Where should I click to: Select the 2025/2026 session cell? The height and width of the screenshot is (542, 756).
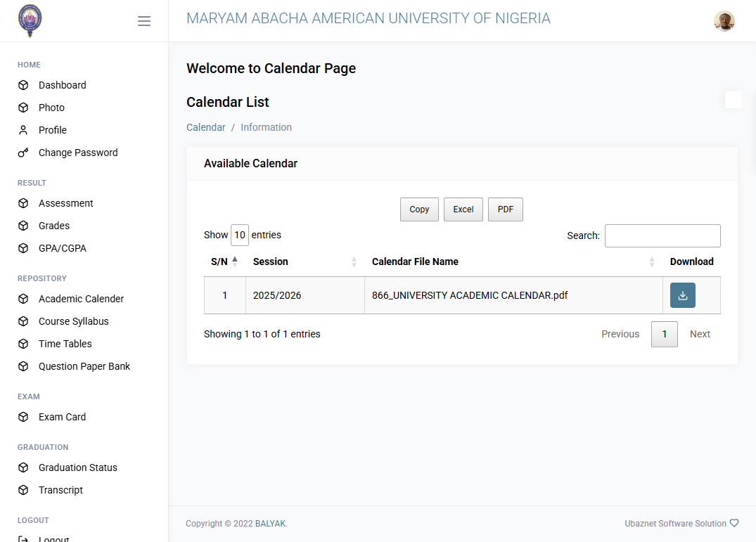305,295
